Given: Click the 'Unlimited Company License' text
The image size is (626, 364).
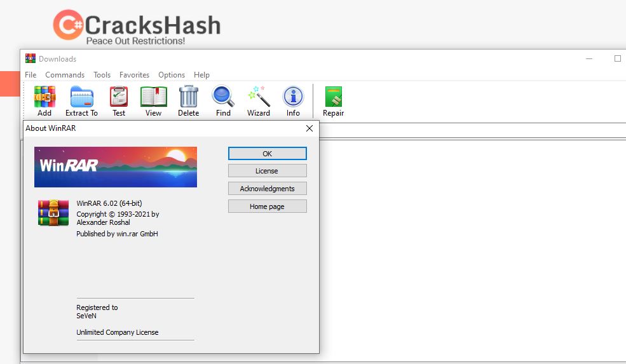Looking at the screenshot, I should coord(118,332).
